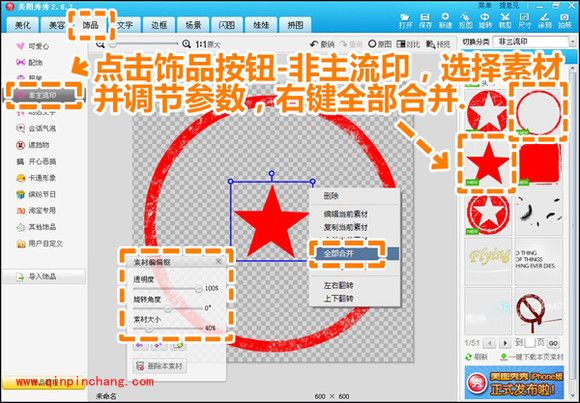580x403 pixels.
Task: Close the 素材编辑框 panel
Action: pos(219,261)
